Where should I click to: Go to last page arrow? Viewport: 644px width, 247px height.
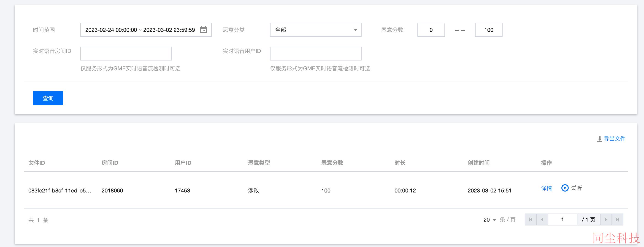point(617,220)
